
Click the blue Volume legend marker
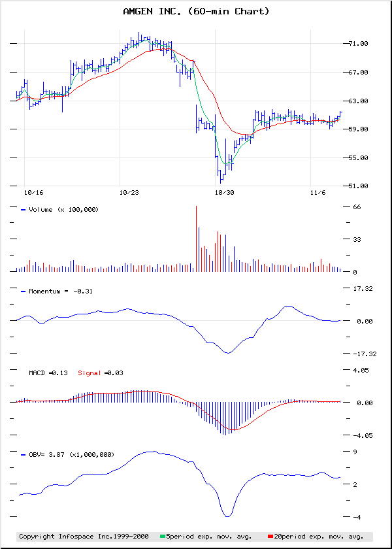(24, 210)
